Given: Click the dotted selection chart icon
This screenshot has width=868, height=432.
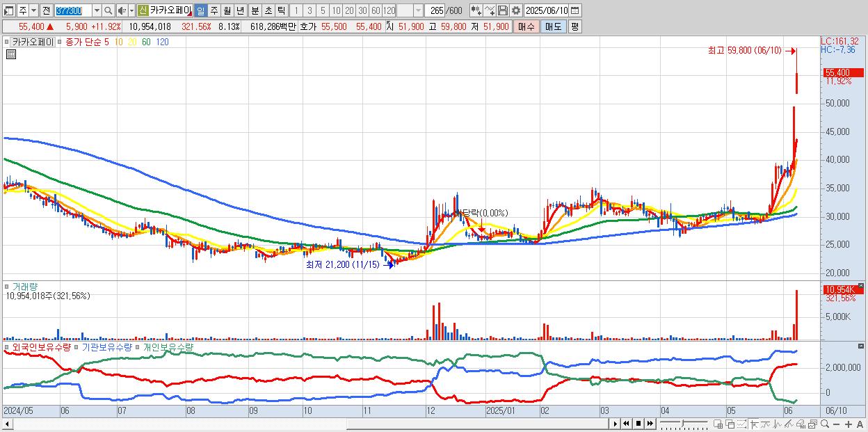Looking at the screenshot, I should (741, 424).
